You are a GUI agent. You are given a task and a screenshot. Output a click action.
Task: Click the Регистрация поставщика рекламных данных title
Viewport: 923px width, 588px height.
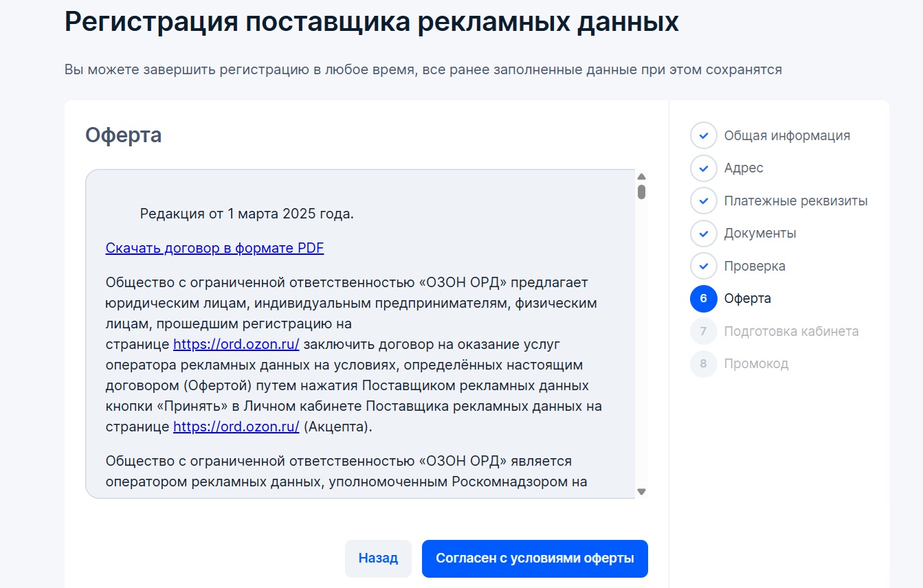(372, 22)
